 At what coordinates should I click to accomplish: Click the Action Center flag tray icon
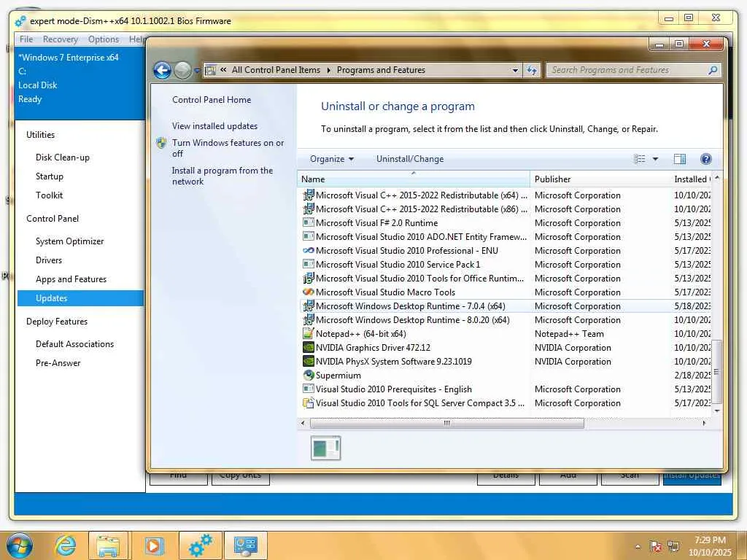tap(656, 546)
